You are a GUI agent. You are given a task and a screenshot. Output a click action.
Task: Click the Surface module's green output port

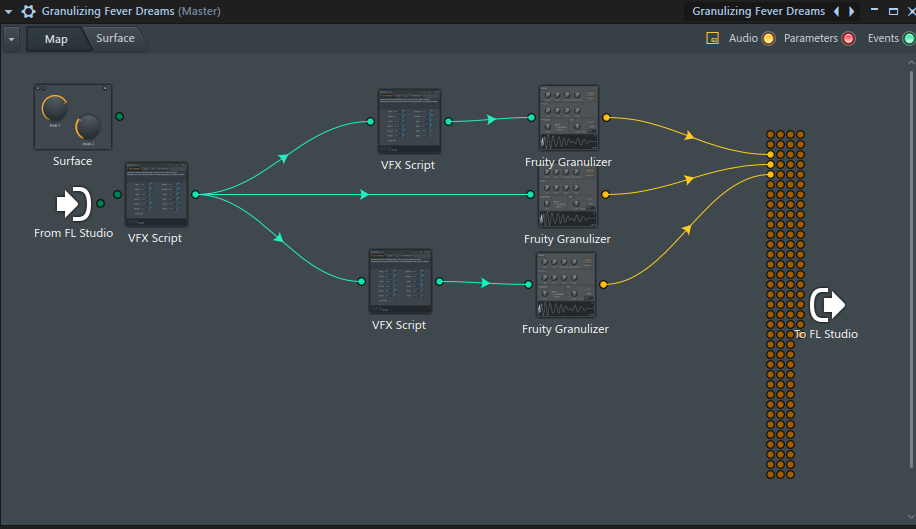coord(119,116)
